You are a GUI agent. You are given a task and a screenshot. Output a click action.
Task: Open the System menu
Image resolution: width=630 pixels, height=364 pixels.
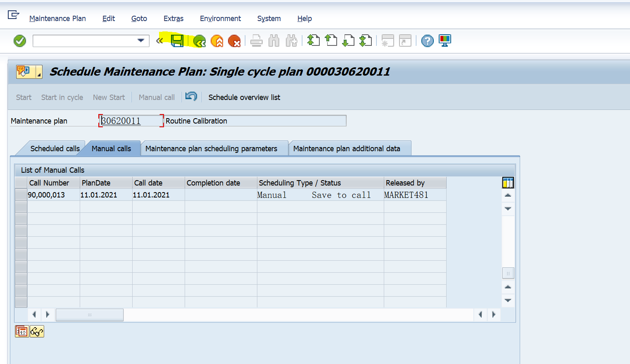point(269,19)
